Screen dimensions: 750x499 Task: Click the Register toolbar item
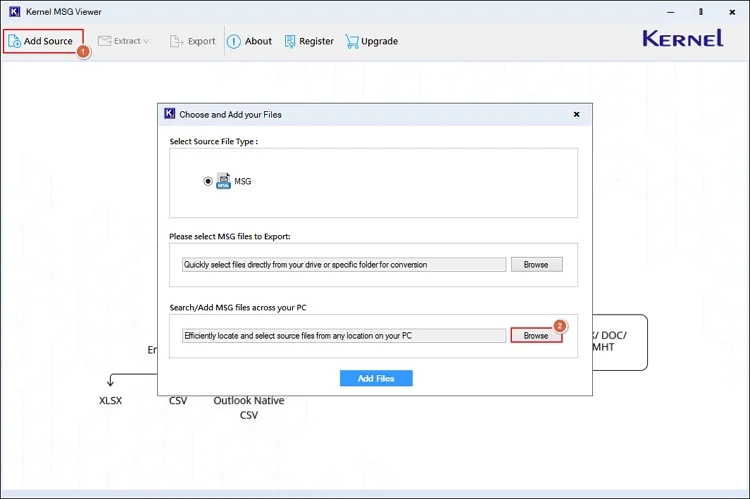tap(309, 41)
